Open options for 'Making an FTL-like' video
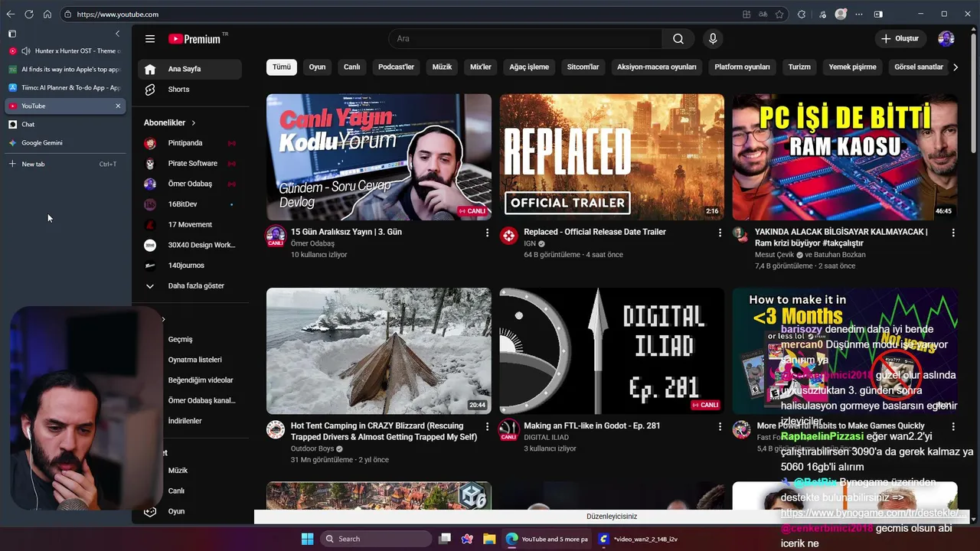 point(720,426)
